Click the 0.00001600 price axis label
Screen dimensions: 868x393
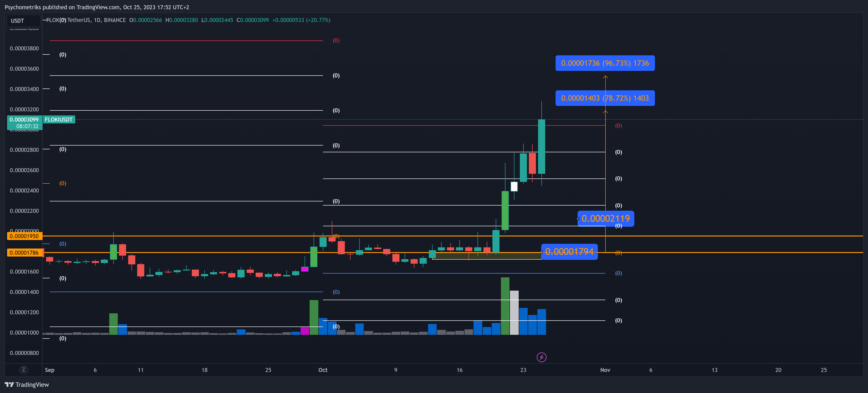click(x=24, y=272)
